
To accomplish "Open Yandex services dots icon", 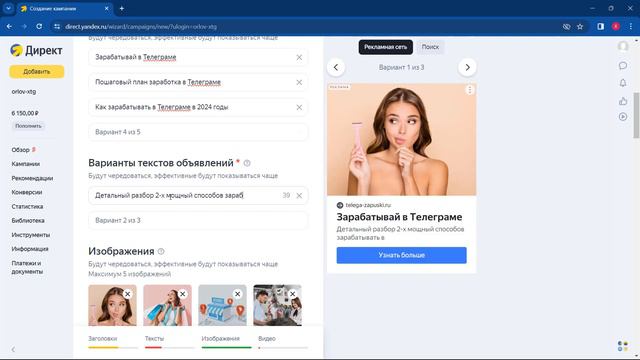I will (x=623, y=346).
